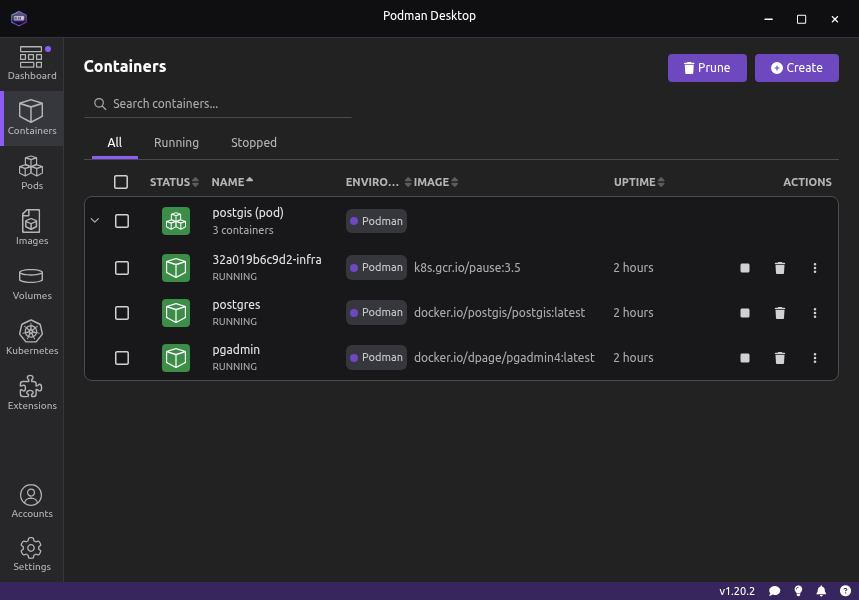This screenshot has width=859, height=600.
Task: Switch to the Stopped tab
Action: pos(254,143)
